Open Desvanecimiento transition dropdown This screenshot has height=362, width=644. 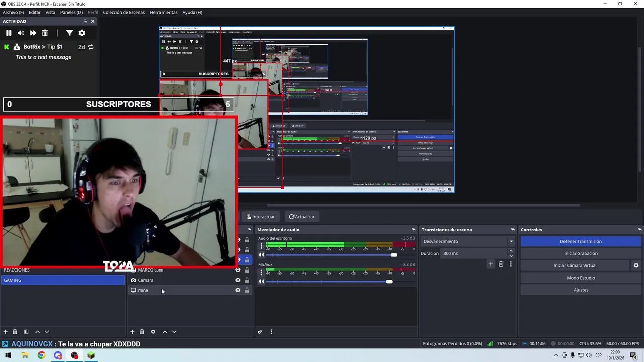468,241
